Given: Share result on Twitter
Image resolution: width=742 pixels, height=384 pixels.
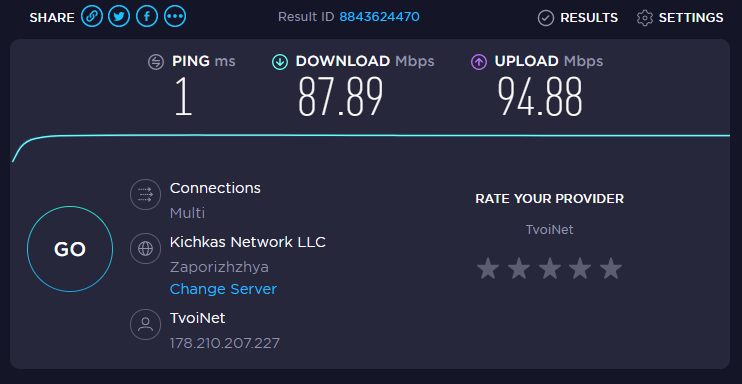Looking at the screenshot, I should pyautogui.click(x=119, y=17).
